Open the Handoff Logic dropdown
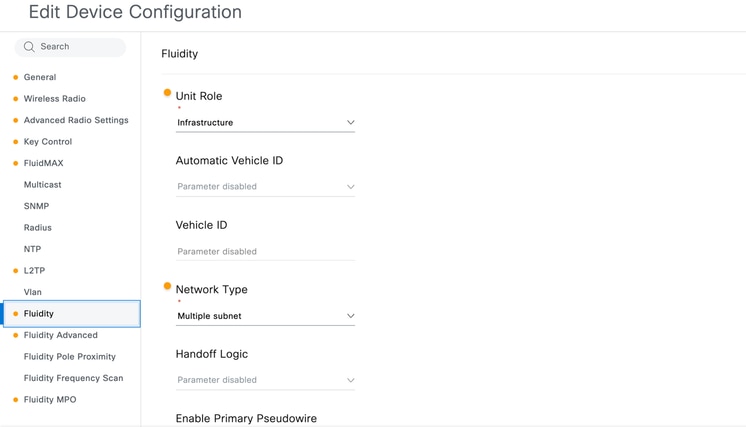 point(265,380)
